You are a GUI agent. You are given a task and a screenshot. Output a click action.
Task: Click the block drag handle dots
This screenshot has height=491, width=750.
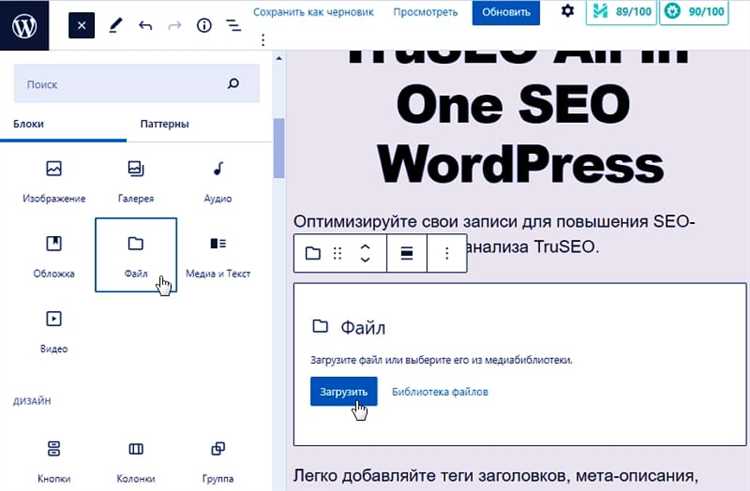tap(338, 253)
